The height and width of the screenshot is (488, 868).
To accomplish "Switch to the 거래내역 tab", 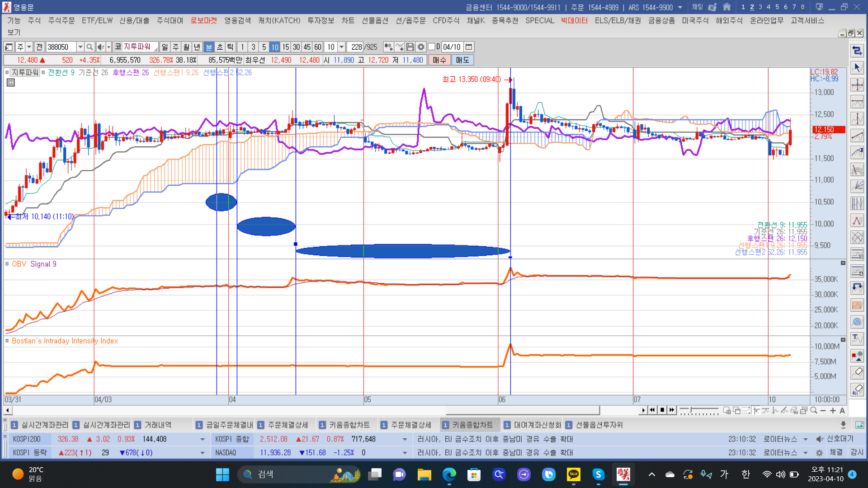I will [157, 425].
